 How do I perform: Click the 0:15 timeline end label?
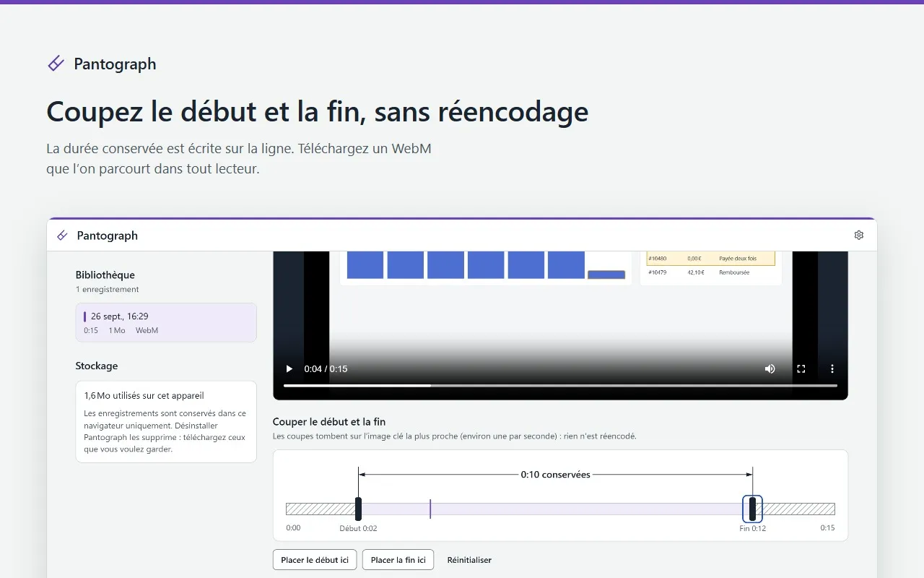[827, 527]
